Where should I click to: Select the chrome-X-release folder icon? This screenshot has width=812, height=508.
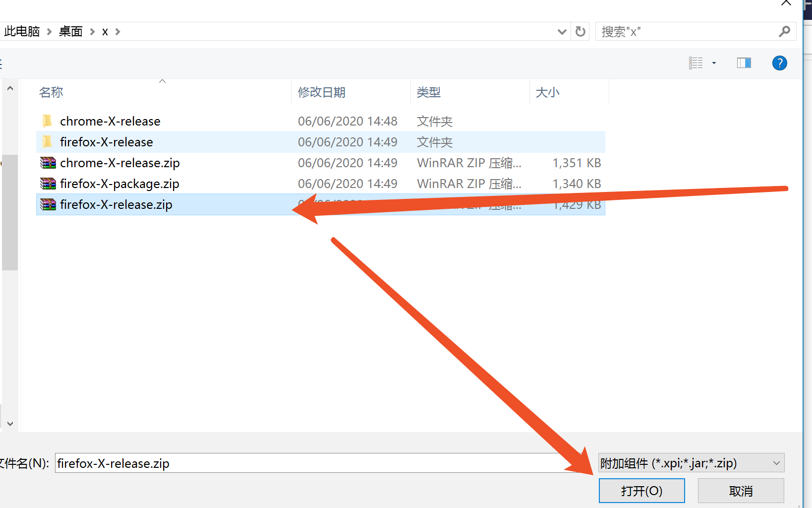pos(47,121)
